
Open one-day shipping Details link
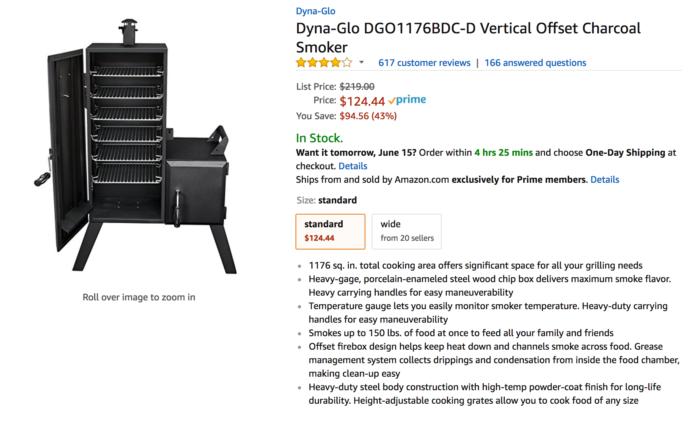pyautogui.click(x=353, y=166)
